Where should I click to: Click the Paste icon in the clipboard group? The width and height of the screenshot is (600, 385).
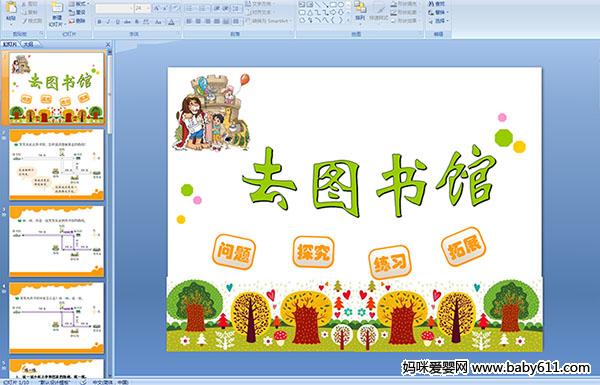point(11,8)
